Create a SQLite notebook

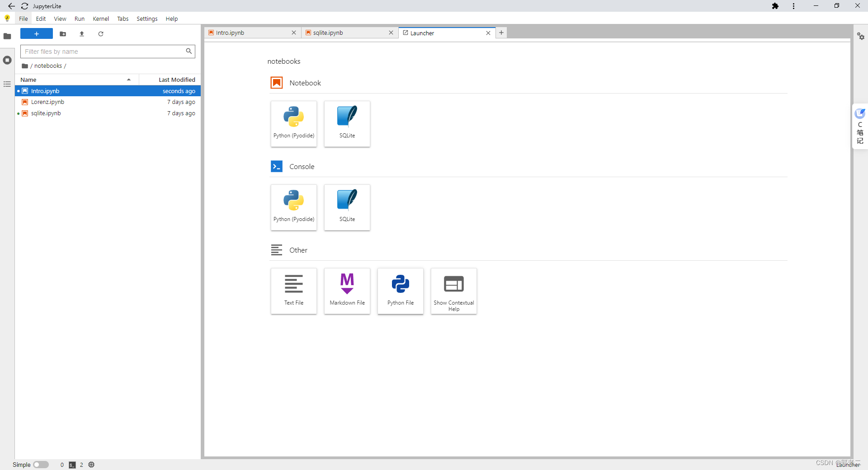347,124
